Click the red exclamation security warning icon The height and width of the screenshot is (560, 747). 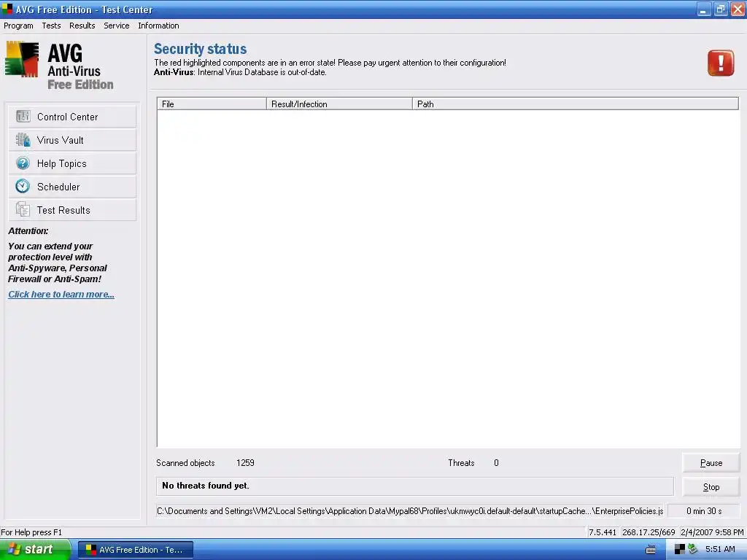click(x=721, y=63)
